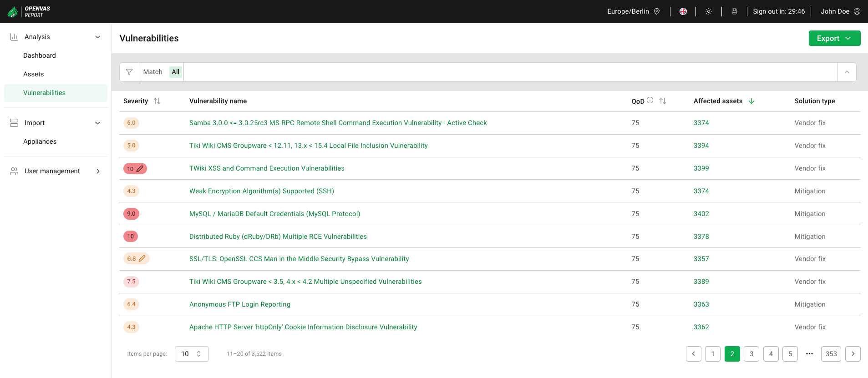Show QoD info tooltip icon
Viewport: 868px width, 378px height.
tap(650, 101)
